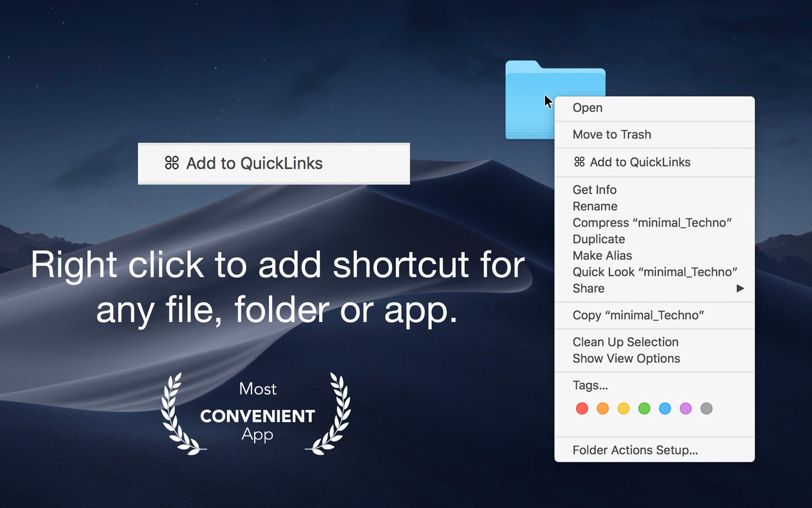This screenshot has height=508, width=812.
Task: Click the QuickLinks symbol in the context menu
Action: [x=580, y=162]
